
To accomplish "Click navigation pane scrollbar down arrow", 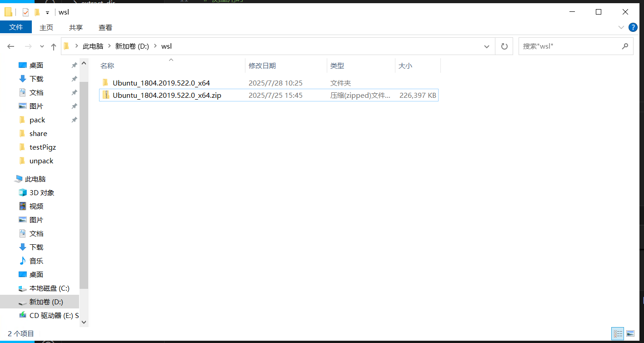I will [x=84, y=322].
